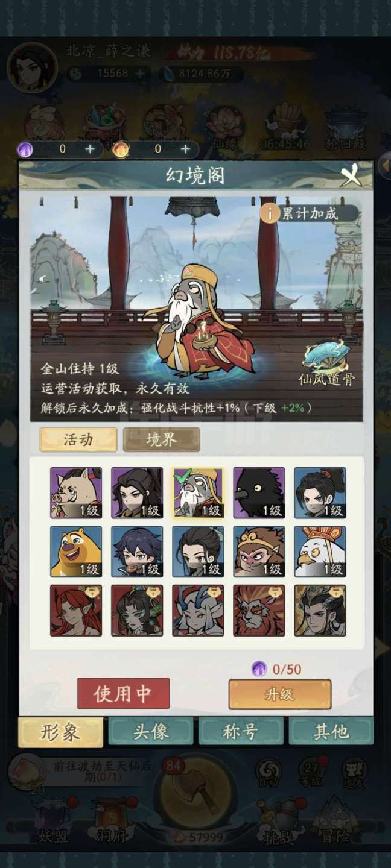Image resolution: width=391 pixels, height=868 pixels.
Task: Select the pig character avatar
Action: 76,492
